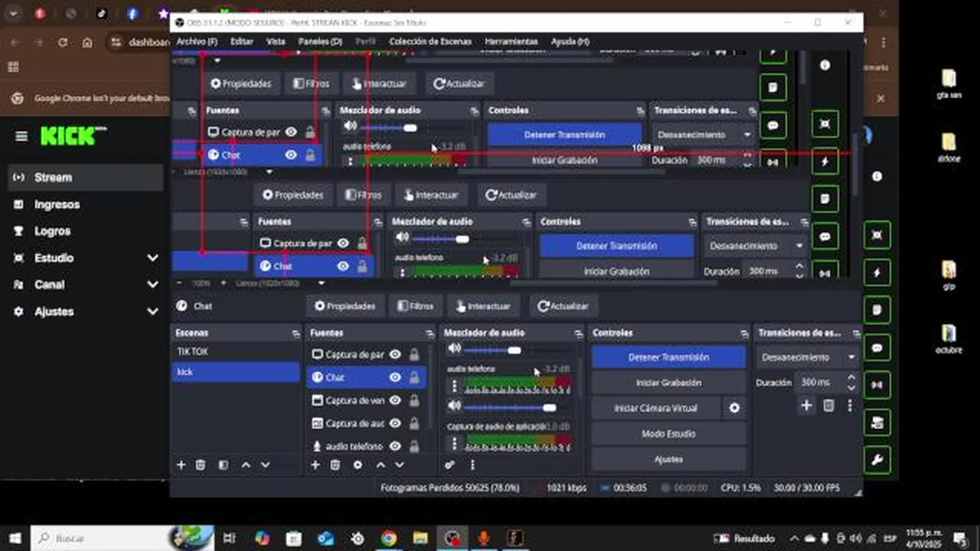Reload the Chrome page
The image size is (980, 551).
[62, 43]
